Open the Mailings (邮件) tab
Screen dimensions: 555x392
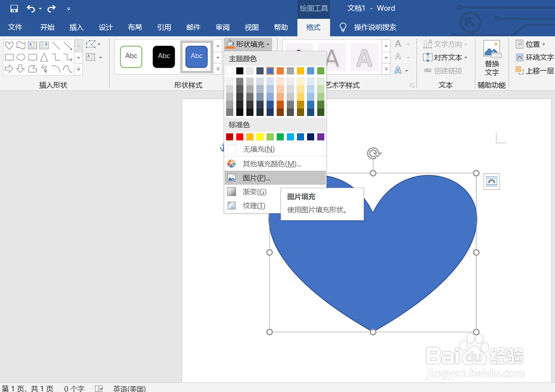(x=193, y=27)
